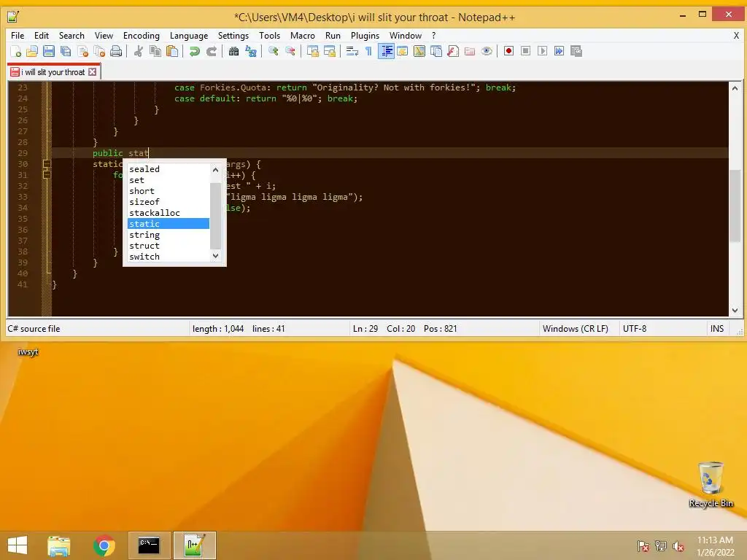Screen dimensions: 747x560
Task: Click autocomplete list scroll-down arrow
Action: [215, 256]
